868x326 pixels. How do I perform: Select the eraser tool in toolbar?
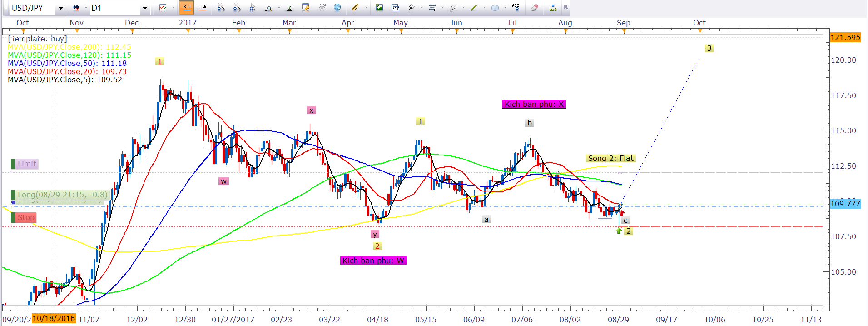coord(535,8)
